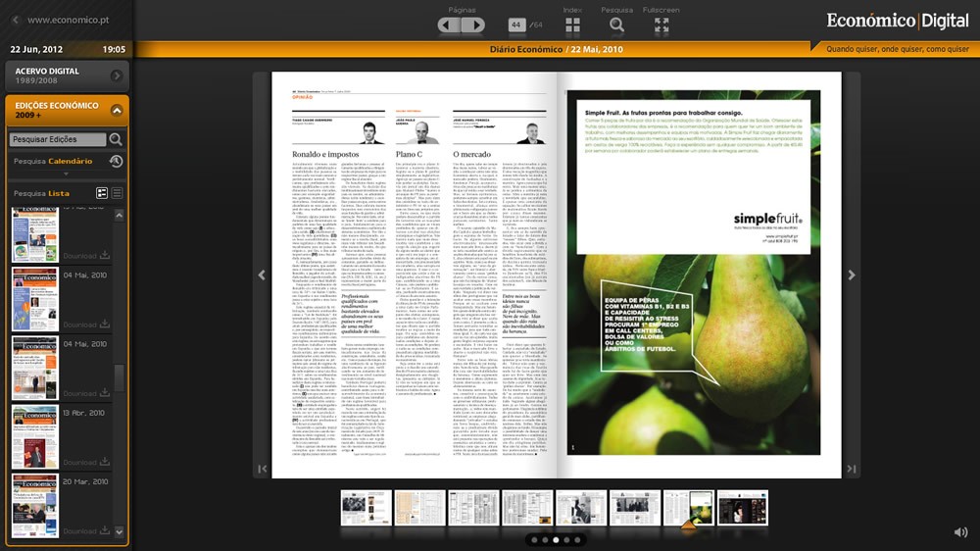Turn to previous spread with left viewer arrow
The image size is (980, 551).
[x=262, y=275]
